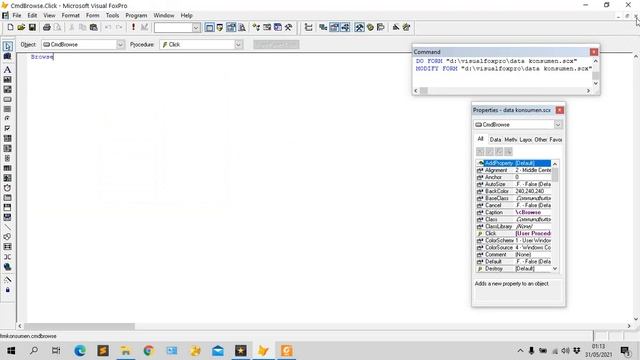This screenshot has height=360, width=640.
Task: Open the Edit menu
Action: tap(32, 16)
